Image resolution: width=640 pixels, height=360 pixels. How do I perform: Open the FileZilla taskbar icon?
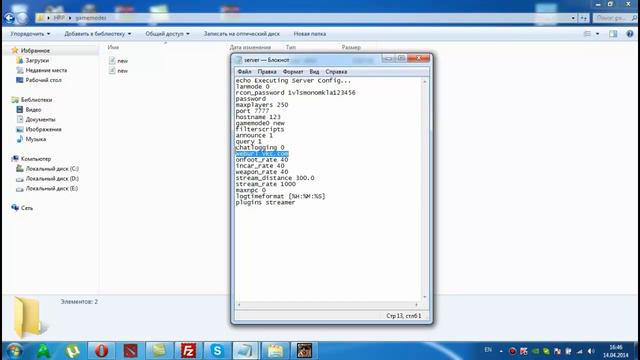click(x=188, y=351)
